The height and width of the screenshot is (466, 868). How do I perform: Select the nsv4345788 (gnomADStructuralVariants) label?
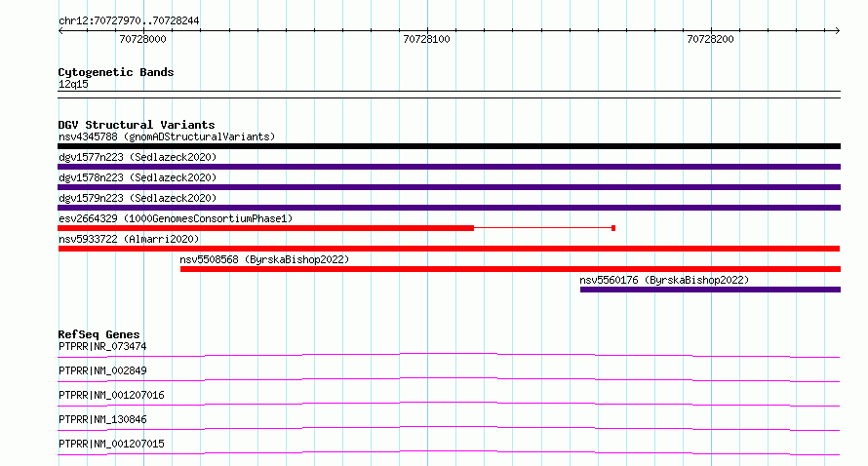pos(167,136)
